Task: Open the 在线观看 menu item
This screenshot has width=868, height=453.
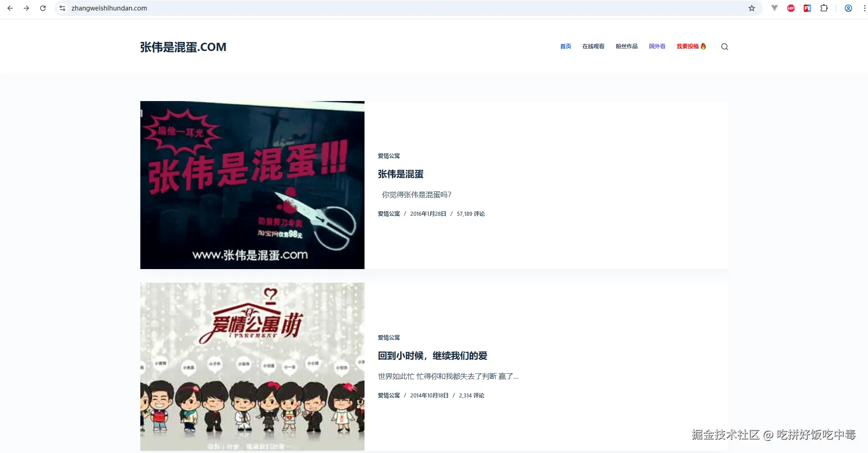Action: pos(593,46)
